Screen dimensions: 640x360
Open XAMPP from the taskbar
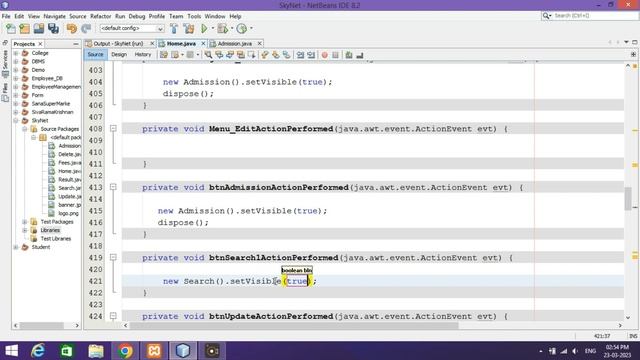154,351
